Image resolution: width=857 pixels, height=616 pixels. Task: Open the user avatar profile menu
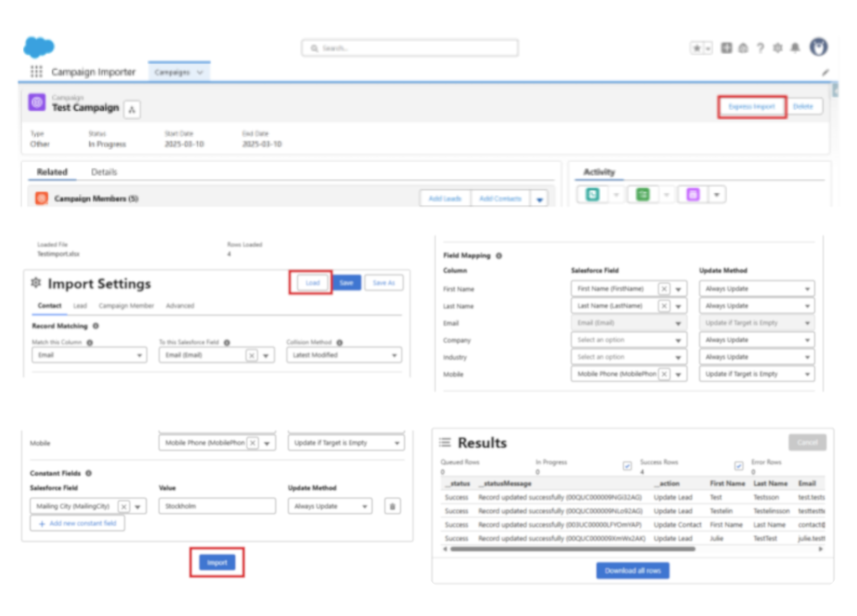coord(819,47)
